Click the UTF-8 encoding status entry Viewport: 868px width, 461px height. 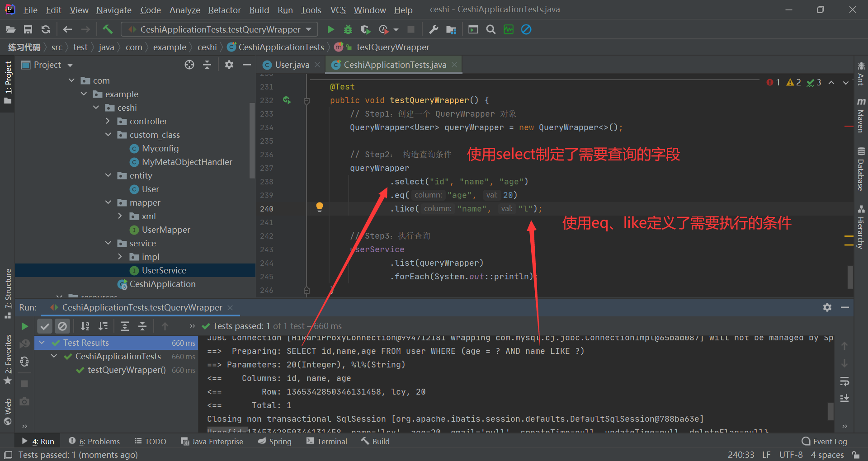pos(791,455)
